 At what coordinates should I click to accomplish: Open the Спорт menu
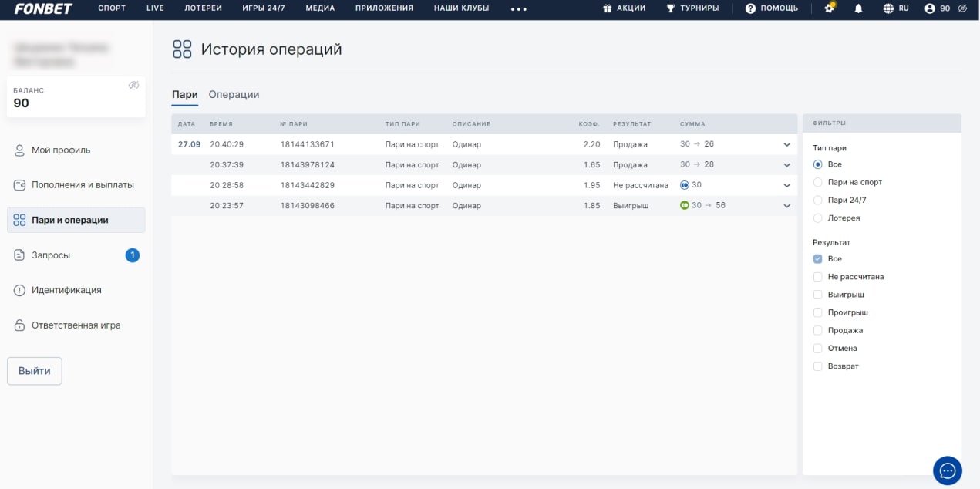112,8
